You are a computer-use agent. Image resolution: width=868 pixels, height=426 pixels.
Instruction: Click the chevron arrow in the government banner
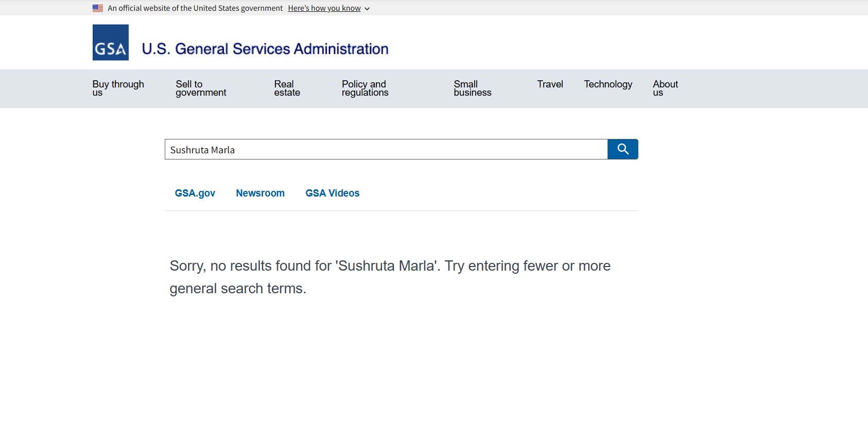tap(367, 9)
